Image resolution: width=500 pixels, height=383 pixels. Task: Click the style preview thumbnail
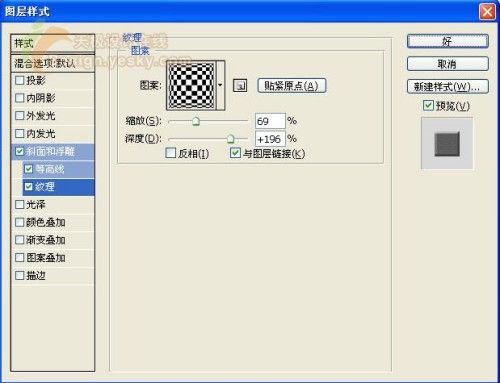click(x=447, y=143)
